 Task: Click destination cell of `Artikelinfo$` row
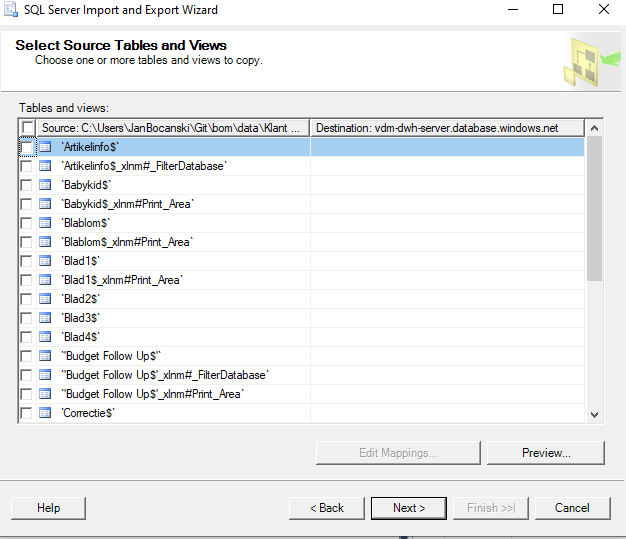point(447,147)
